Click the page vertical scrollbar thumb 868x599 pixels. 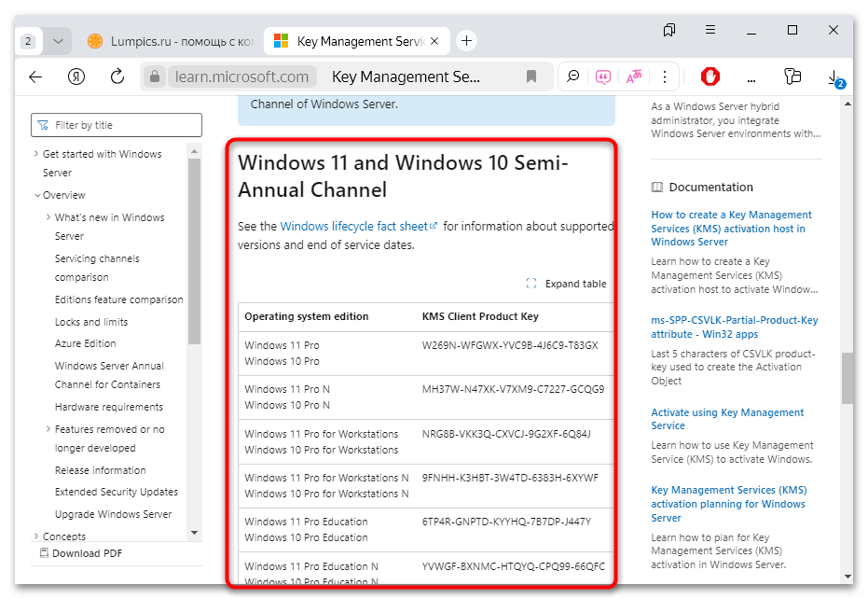click(x=847, y=379)
